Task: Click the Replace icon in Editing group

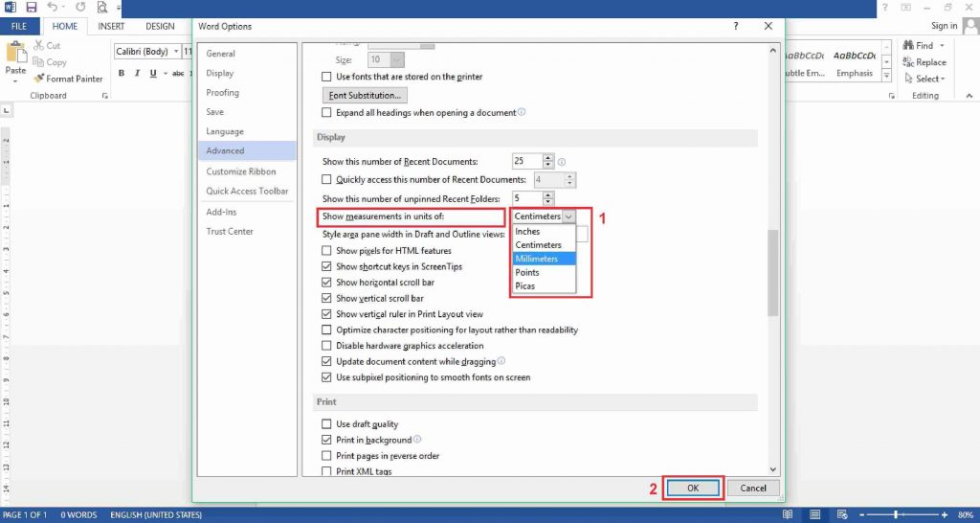Action: [908, 62]
